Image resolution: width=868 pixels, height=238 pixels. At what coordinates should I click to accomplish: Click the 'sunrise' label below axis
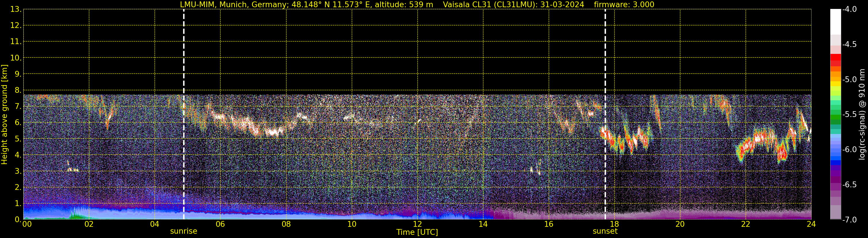click(x=184, y=231)
